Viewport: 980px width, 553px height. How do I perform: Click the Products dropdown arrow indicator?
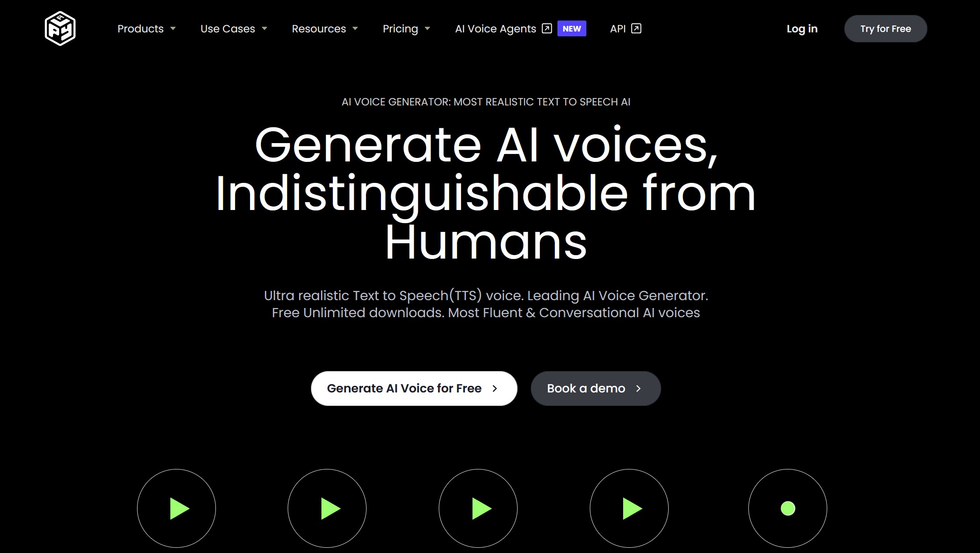[173, 29]
